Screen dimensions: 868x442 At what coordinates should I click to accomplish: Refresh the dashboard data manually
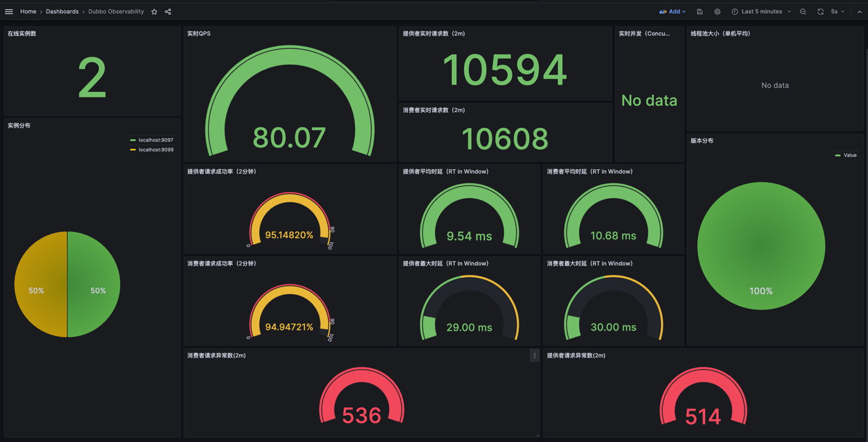click(x=820, y=11)
